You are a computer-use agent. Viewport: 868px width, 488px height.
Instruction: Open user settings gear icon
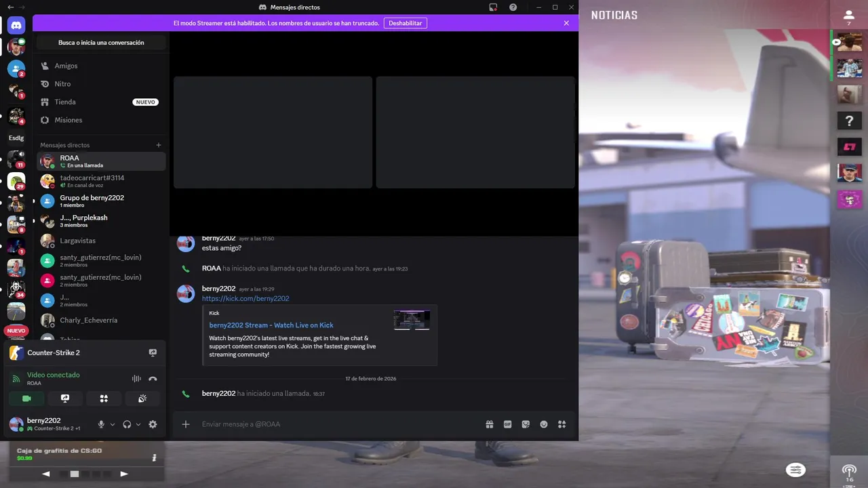click(x=153, y=424)
